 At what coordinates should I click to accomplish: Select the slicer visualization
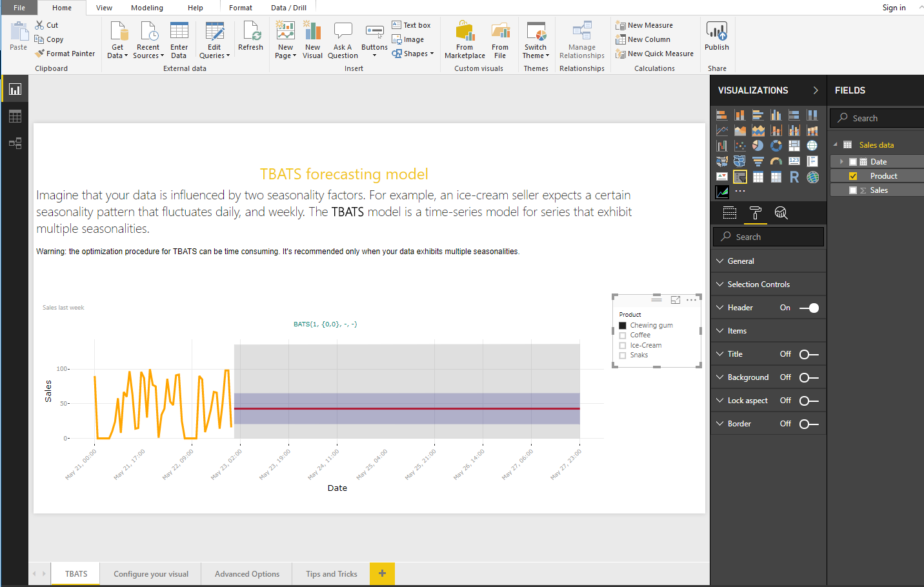coord(740,177)
